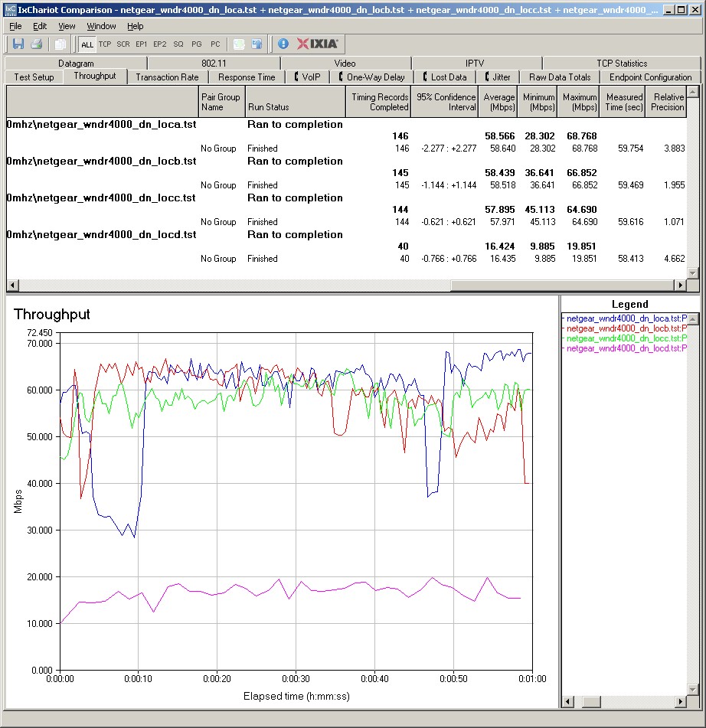The width and height of the screenshot is (706, 728).
Task: Switch to the Lost Data tab
Action: [444, 77]
